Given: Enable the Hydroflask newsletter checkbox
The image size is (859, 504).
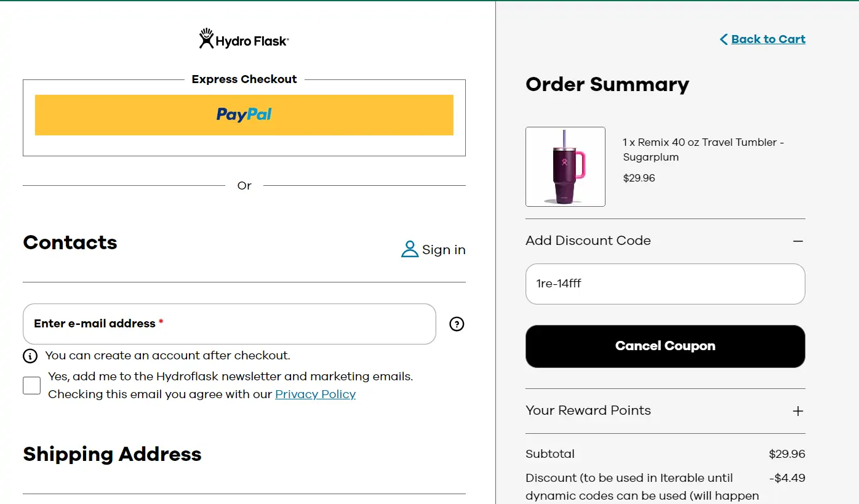Looking at the screenshot, I should [x=32, y=385].
